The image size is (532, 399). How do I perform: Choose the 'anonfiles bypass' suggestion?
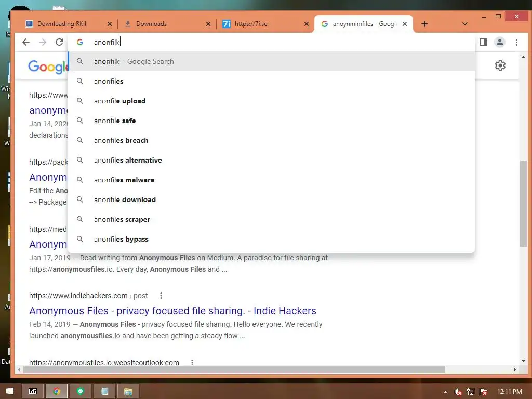[x=271, y=239]
